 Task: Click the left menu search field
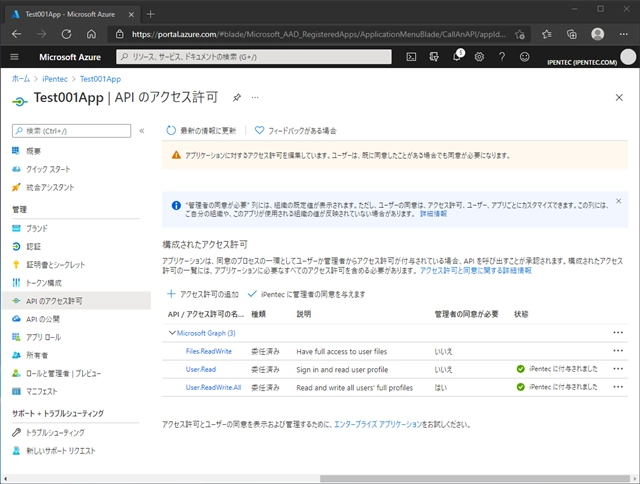[x=72, y=131]
